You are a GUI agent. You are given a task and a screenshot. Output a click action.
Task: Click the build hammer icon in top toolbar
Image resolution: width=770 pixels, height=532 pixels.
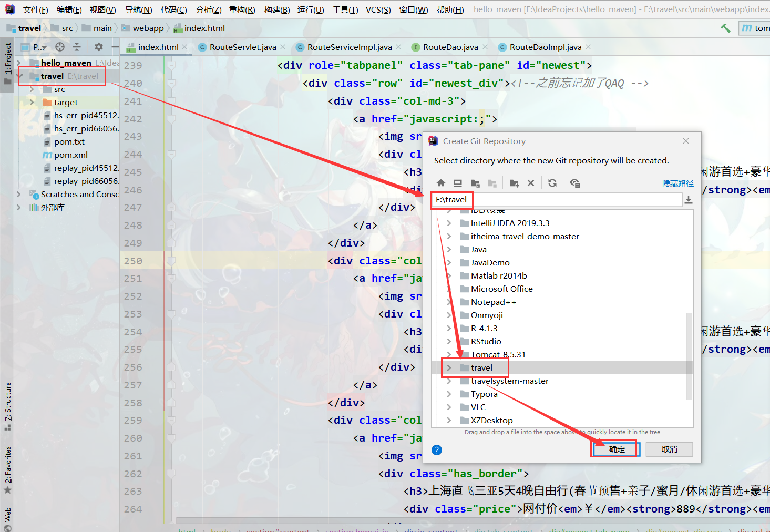coord(725,28)
